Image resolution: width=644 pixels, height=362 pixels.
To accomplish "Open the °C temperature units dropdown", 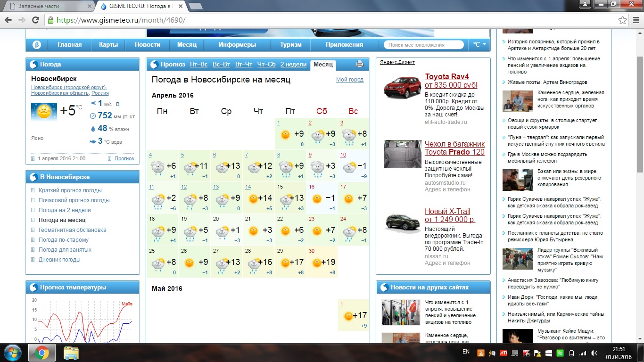I will tap(479, 45).
